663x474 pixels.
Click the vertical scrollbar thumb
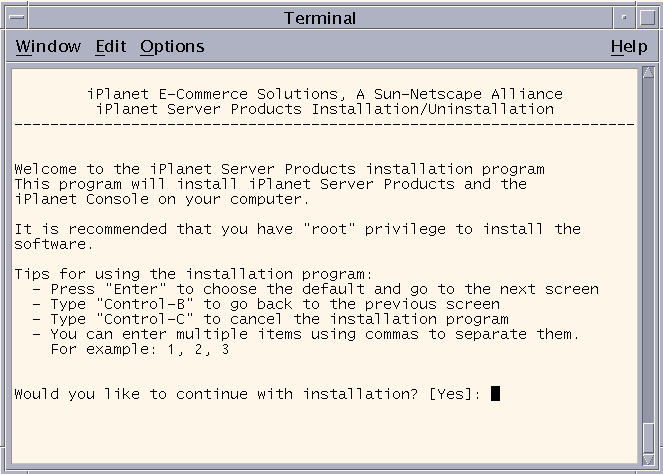pos(648,438)
